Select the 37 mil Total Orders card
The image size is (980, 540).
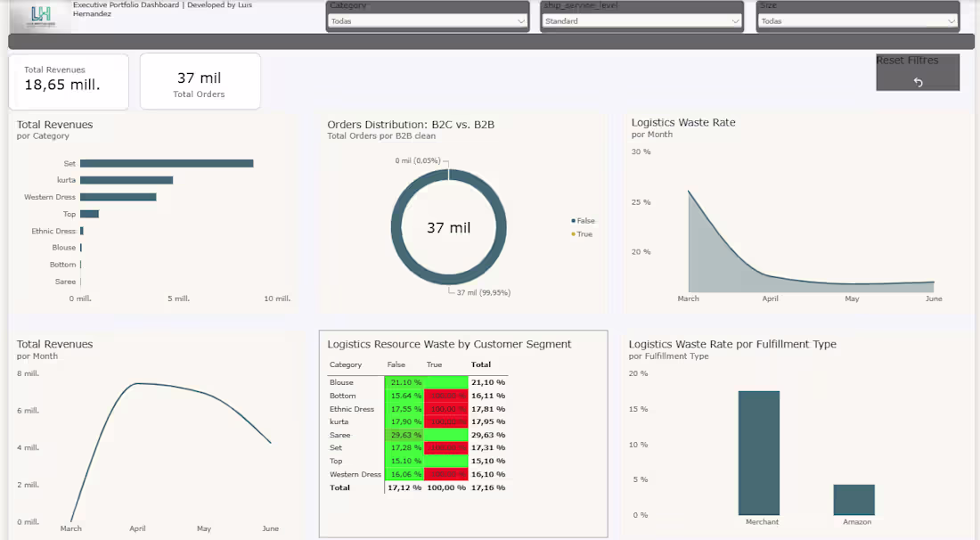click(200, 81)
